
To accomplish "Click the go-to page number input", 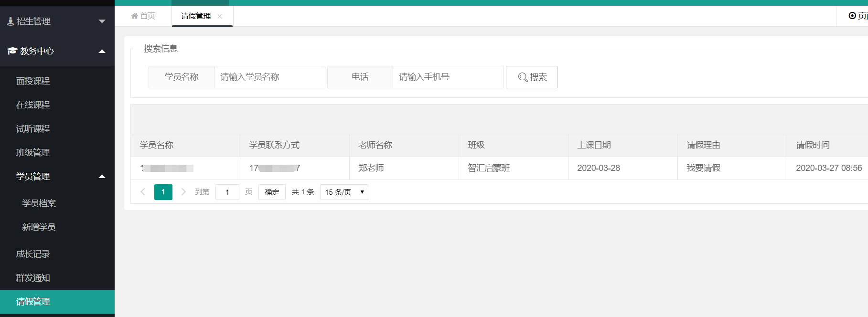I will (227, 192).
